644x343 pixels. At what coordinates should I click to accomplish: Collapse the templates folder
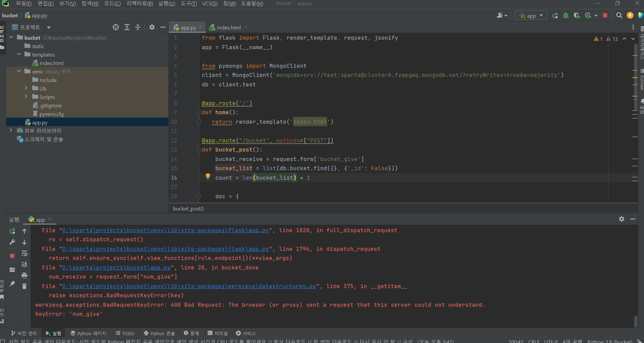coord(19,54)
